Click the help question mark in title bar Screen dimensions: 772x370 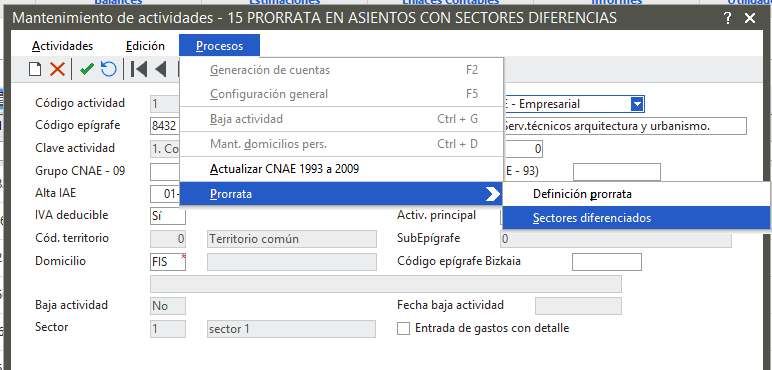[727, 19]
